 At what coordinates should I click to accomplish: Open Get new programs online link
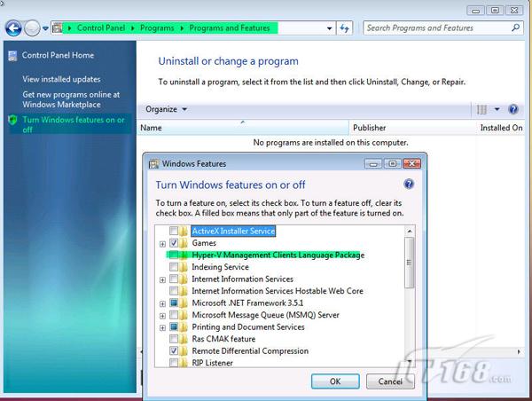(71, 99)
